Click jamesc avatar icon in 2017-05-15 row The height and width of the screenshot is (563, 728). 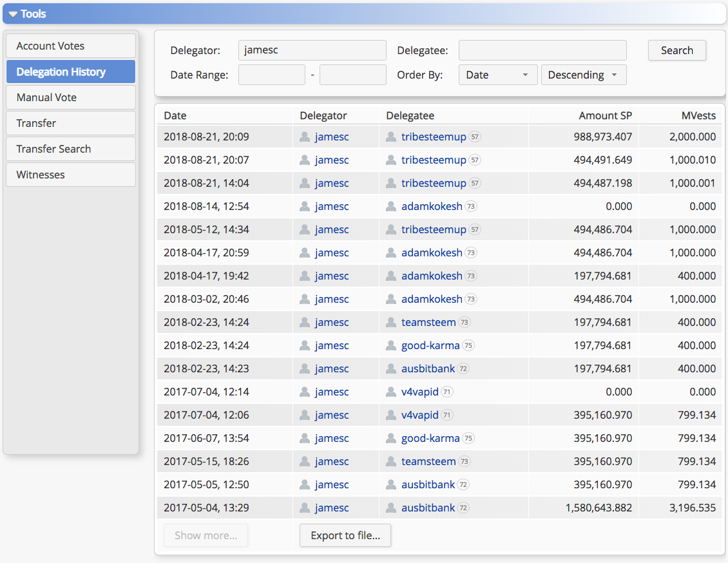tap(305, 461)
